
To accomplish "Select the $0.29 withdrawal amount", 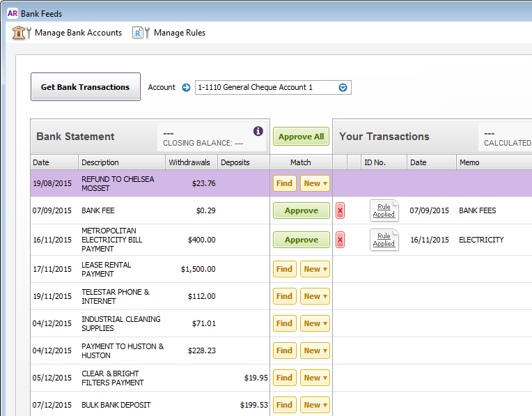I will tap(205, 210).
